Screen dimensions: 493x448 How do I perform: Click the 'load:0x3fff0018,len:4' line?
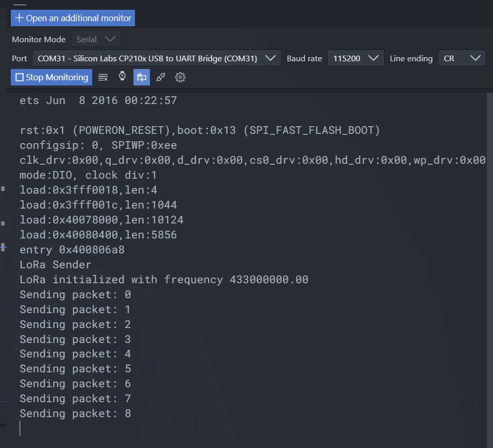[x=89, y=190]
